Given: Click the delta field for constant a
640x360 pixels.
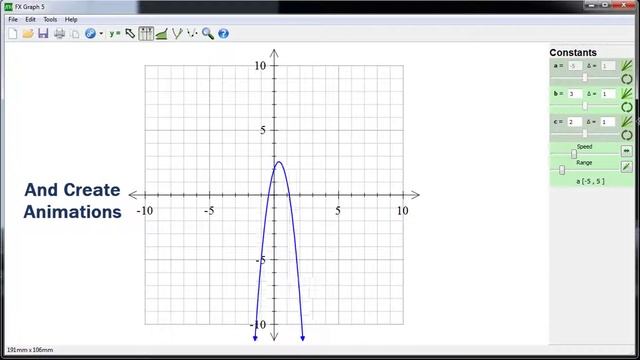Looking at the screenshot, I should point(608,66).
